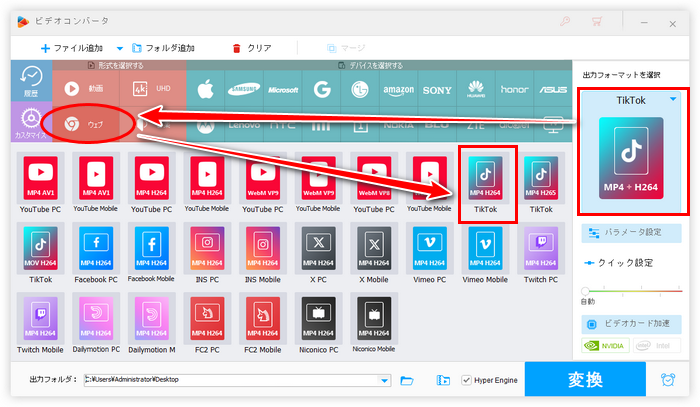Viewport: 700px width, 407px height.
Task: Select the YouTube PC MP4 AV1 preset
Action: coord(40,183)
